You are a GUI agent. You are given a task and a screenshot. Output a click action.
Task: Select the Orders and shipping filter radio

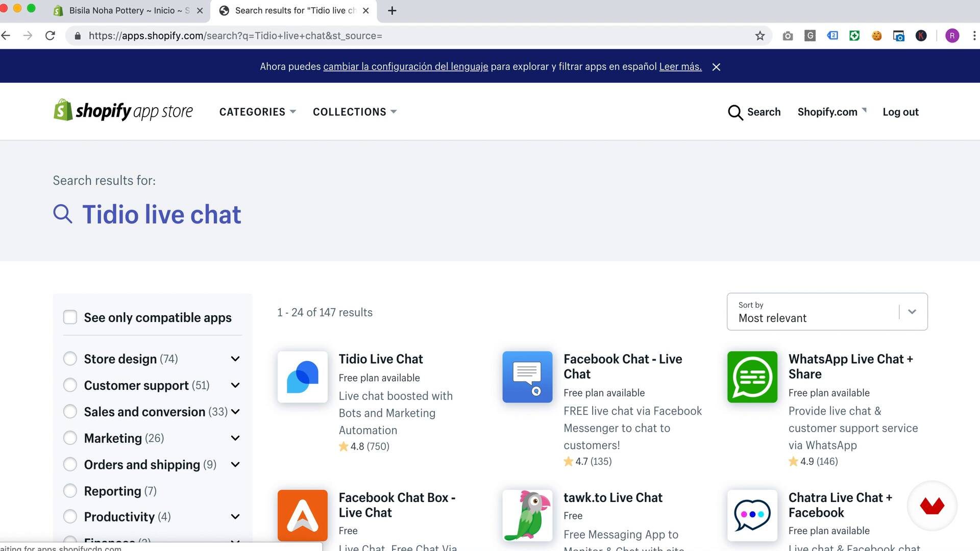(70, 465)
